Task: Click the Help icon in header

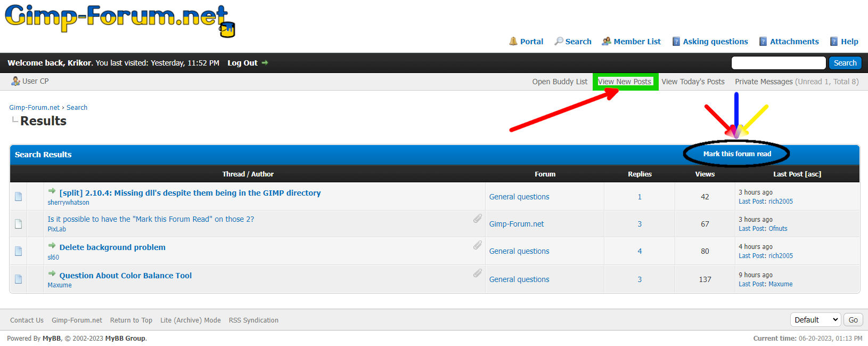Action: (834, 41)
